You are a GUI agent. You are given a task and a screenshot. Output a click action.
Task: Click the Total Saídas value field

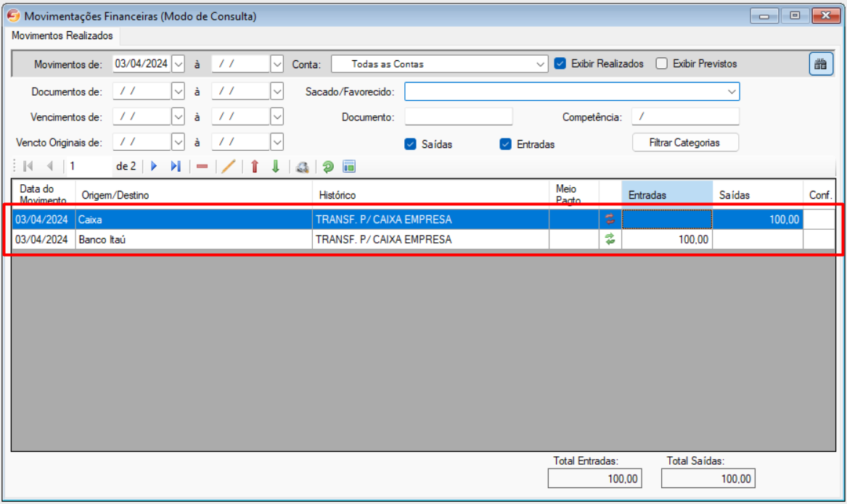[x=708, y=479]
